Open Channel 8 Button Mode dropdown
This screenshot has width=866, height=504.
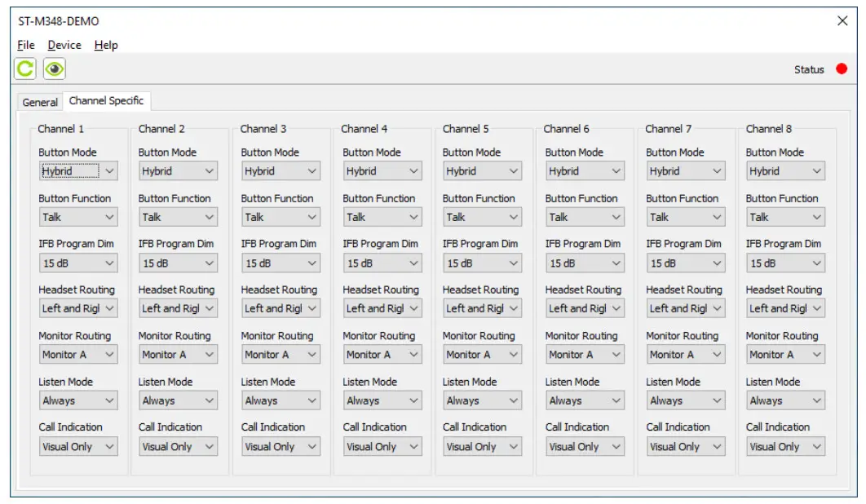coord(785,171)
